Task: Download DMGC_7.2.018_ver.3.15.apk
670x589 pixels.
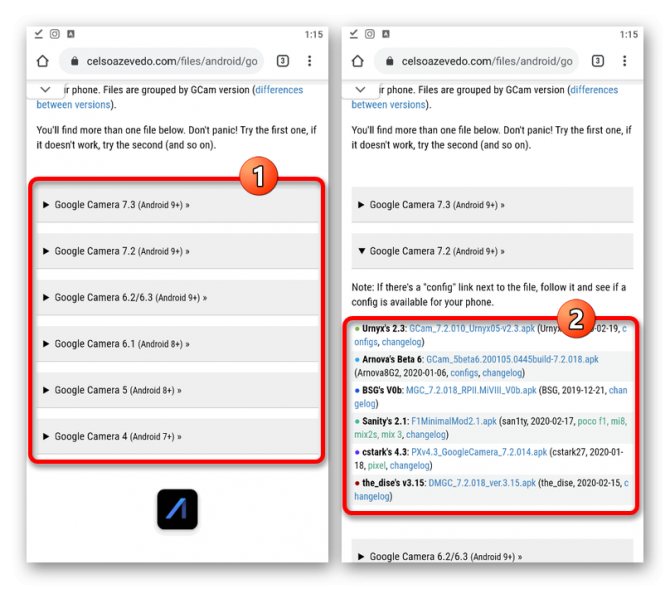Action: (482, 483)
